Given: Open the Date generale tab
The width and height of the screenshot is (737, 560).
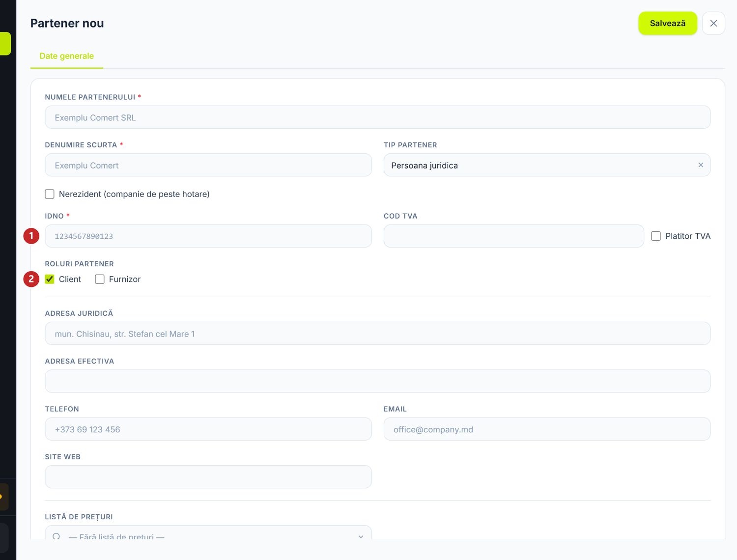Looking at the screenshot, I should pyautogui.click(x=67, y=56).
